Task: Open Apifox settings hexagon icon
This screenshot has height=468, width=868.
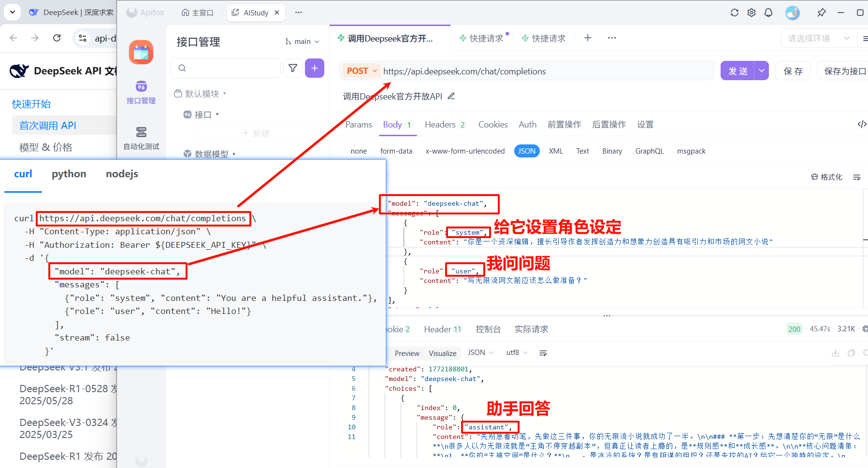Action: click(752, 13)
